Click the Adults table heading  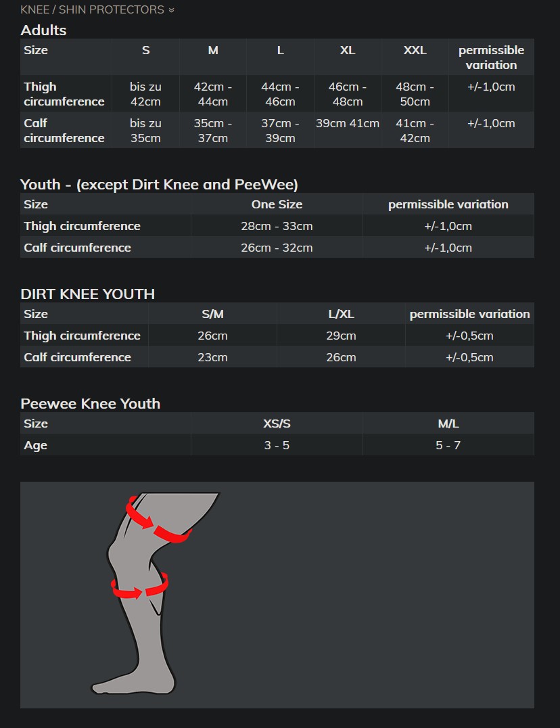pyautogui.click(x=43, y=30)
